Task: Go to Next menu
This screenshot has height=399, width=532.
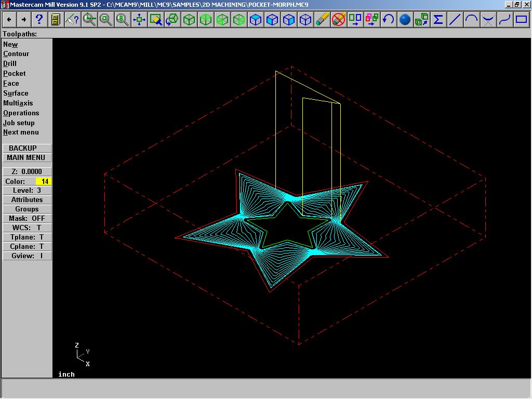Action: pyautogui.click(x=21, y=132)
